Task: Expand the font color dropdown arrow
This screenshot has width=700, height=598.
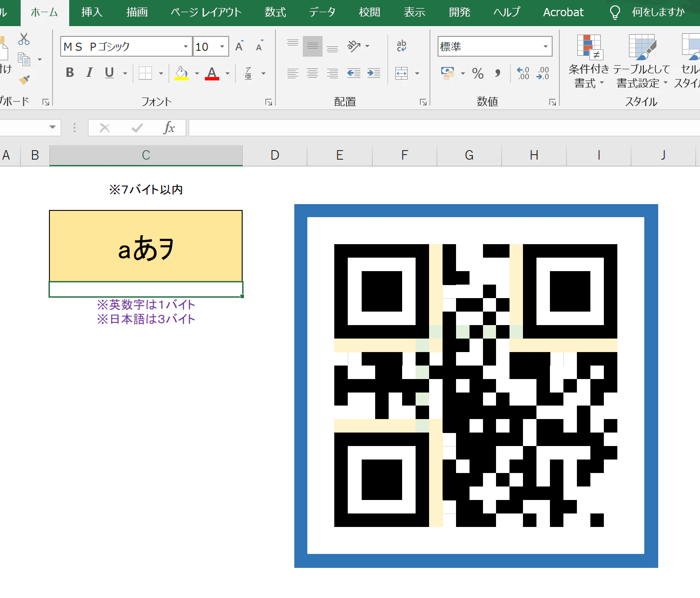Action: click(x=227, y=73)
